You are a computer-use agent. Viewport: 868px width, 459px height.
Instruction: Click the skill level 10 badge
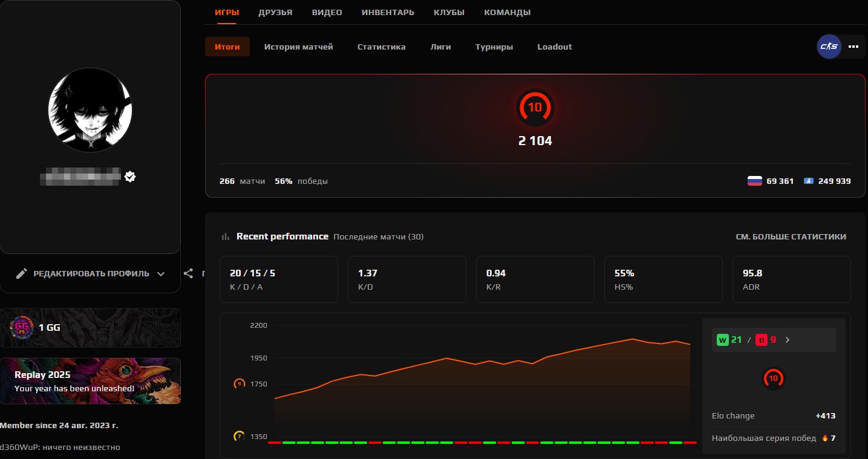click(535, 108)
